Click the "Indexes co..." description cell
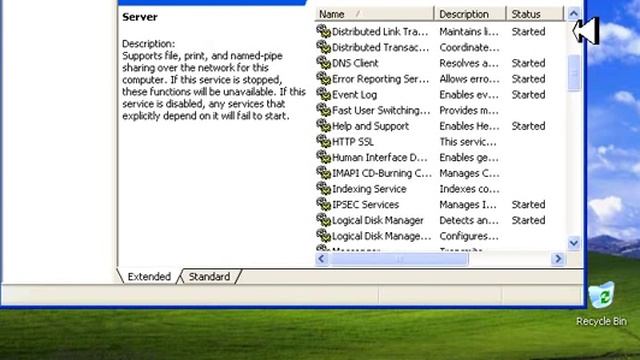This screenshot has height=360, width=640. 469,189
